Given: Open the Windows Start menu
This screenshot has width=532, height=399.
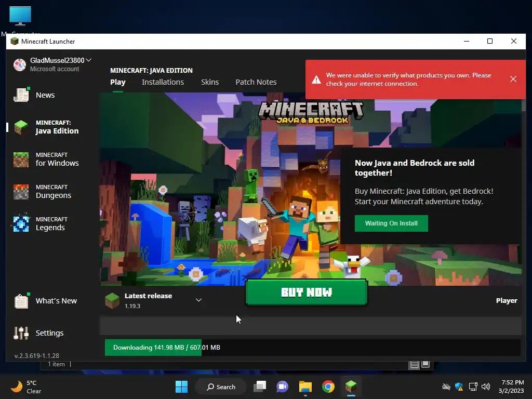Looking at the screenshot, I should pos(181,387).
